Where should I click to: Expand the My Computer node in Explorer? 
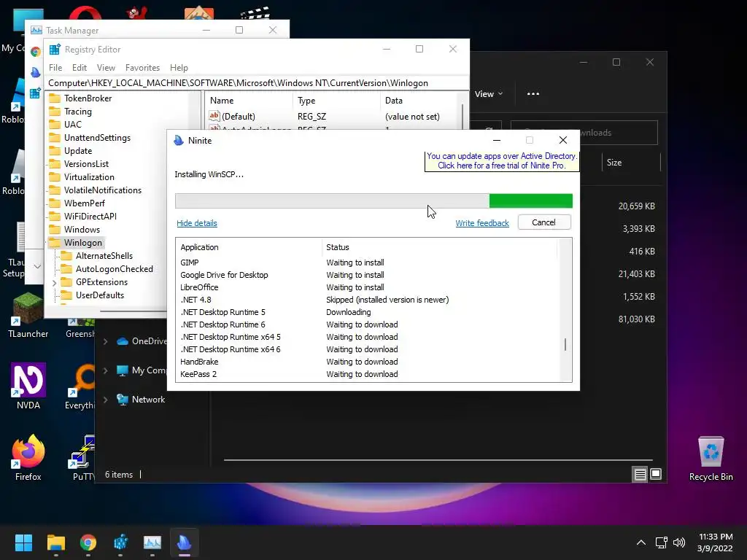106,370
